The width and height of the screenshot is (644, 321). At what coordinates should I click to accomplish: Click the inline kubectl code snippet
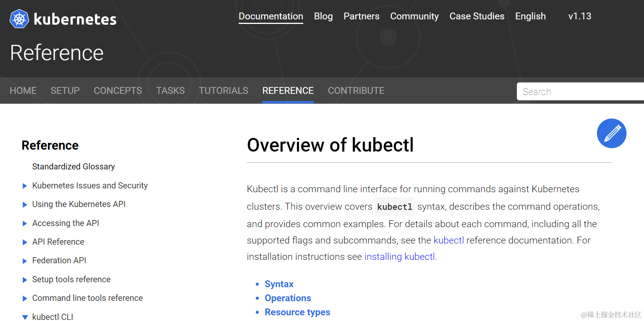coord(395,207)
